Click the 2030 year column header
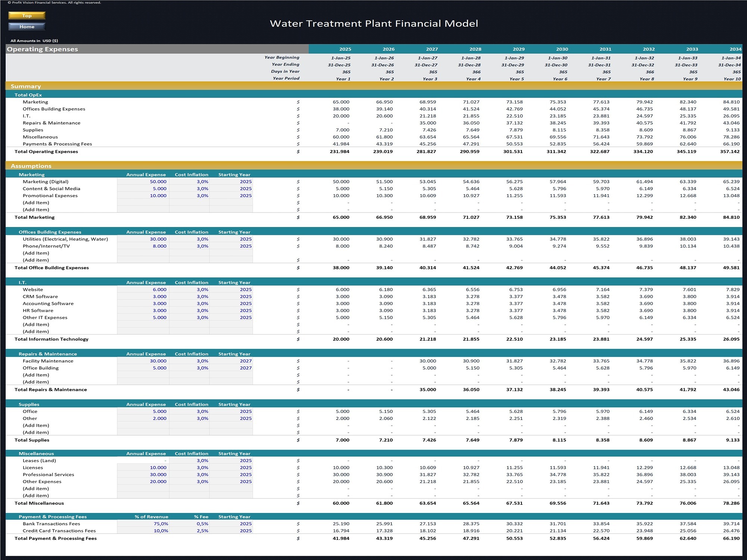 pyautogui.click(x=562, y=49)
